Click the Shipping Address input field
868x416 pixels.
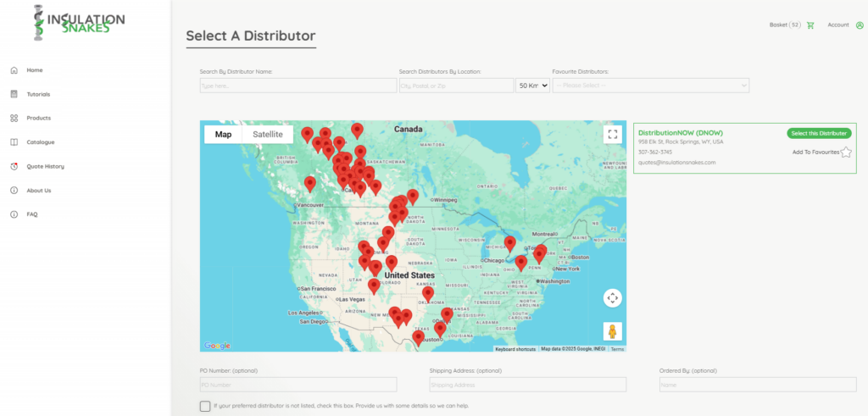pos(527,385)
